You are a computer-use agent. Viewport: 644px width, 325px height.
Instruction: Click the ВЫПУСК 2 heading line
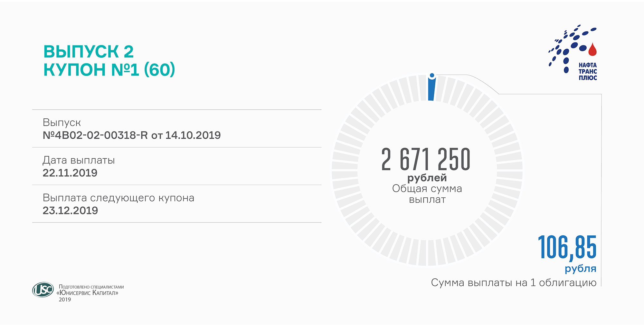click(88, 52)
